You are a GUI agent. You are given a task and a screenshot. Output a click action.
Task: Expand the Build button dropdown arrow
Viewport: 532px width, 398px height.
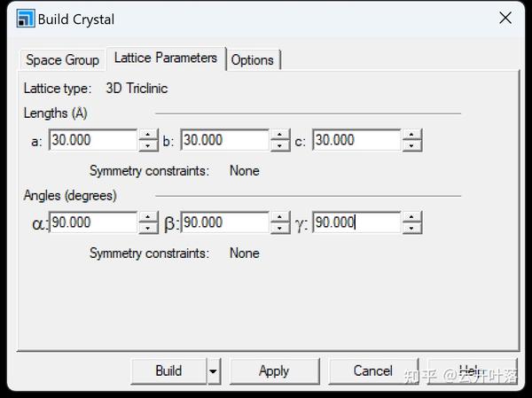[x=213, y=371]
